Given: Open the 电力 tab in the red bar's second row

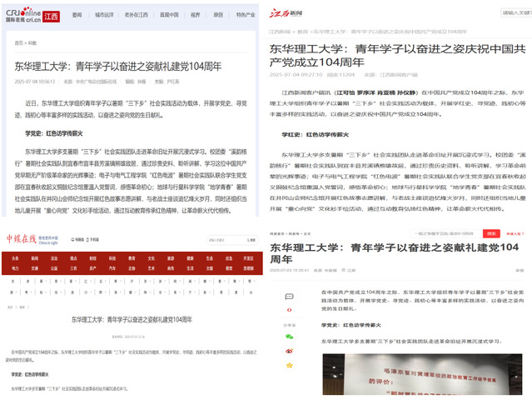Looking at the screenshot, I should click(x=15, y=268).
